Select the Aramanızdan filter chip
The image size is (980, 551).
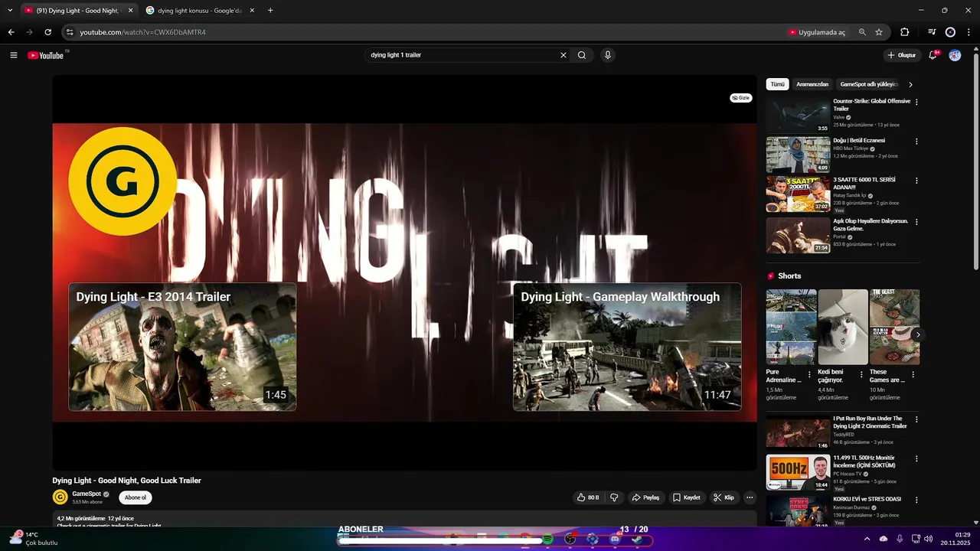point(812,84)
